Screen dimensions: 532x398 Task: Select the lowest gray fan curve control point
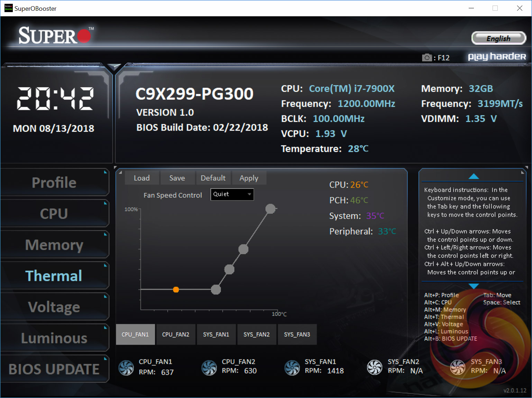(x=216, y=290)
